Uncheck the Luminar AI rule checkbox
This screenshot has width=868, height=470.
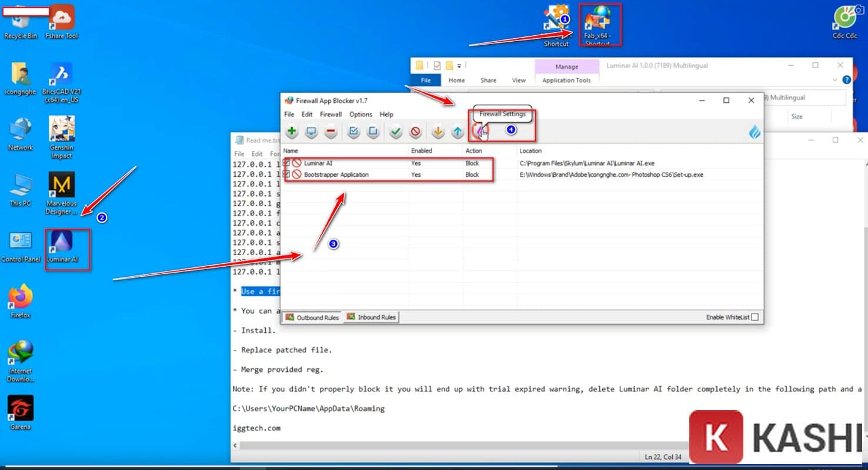286,163
